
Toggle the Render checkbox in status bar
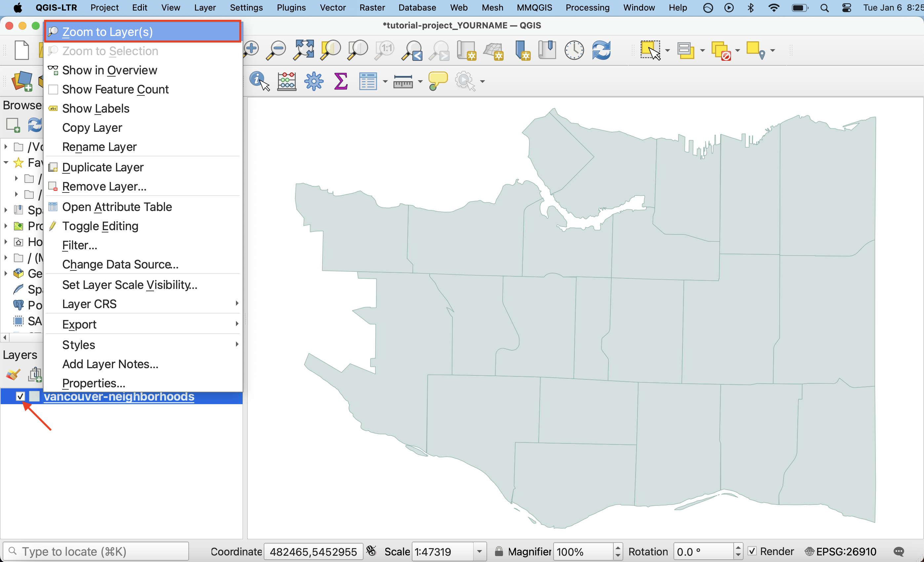(x=752, y=551)
